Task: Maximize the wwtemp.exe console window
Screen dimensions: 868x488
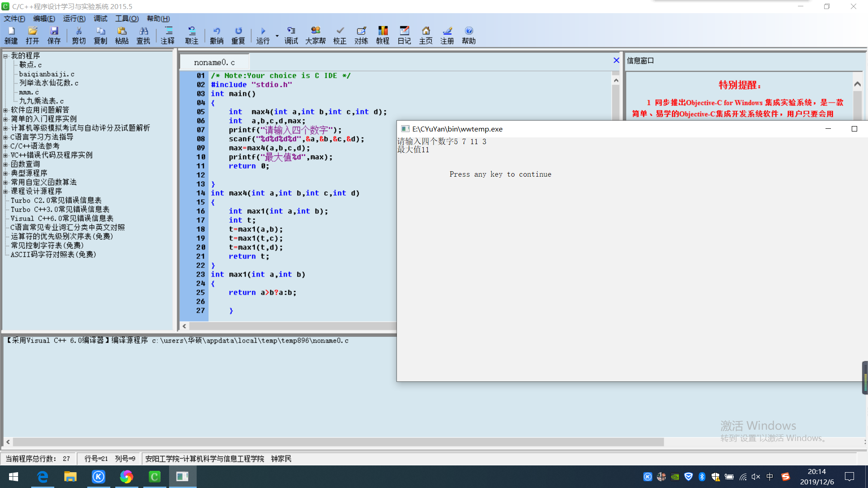Action: [x=854, y=129]
